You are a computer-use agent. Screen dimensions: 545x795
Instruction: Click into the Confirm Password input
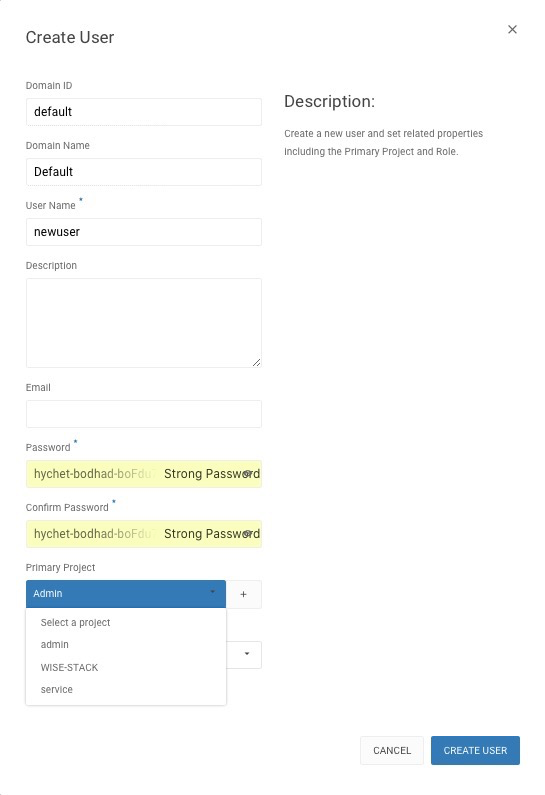[x=144, y=534]
